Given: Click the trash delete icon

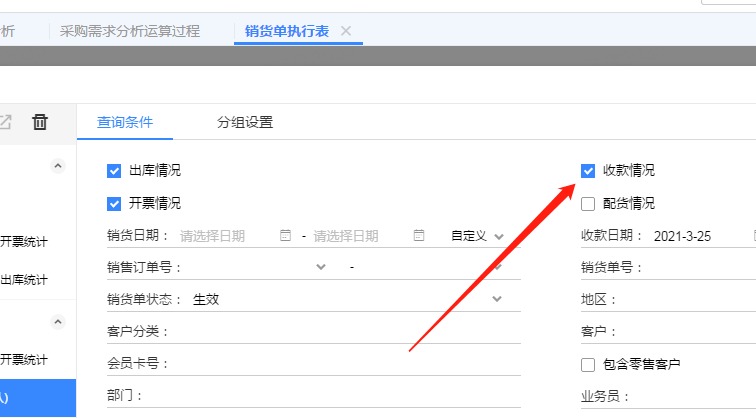Looking at the screenshot, I should pyautogui.click(x=40, y=122).
